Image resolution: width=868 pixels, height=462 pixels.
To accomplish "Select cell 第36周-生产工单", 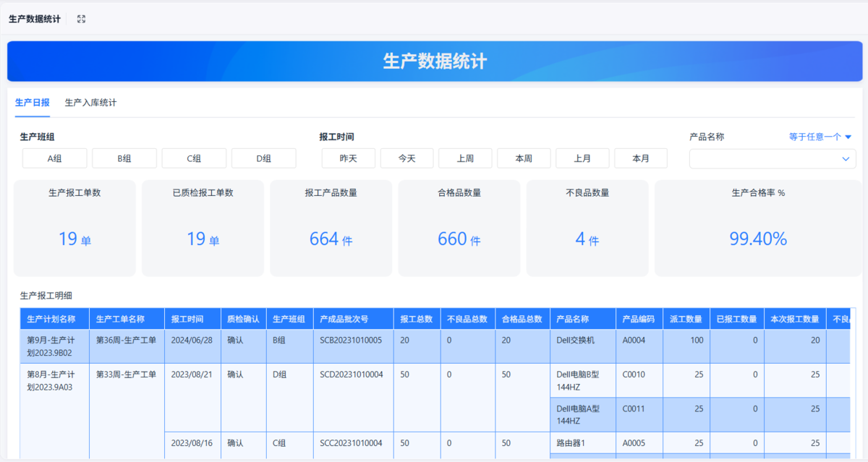I will point(127,346).
